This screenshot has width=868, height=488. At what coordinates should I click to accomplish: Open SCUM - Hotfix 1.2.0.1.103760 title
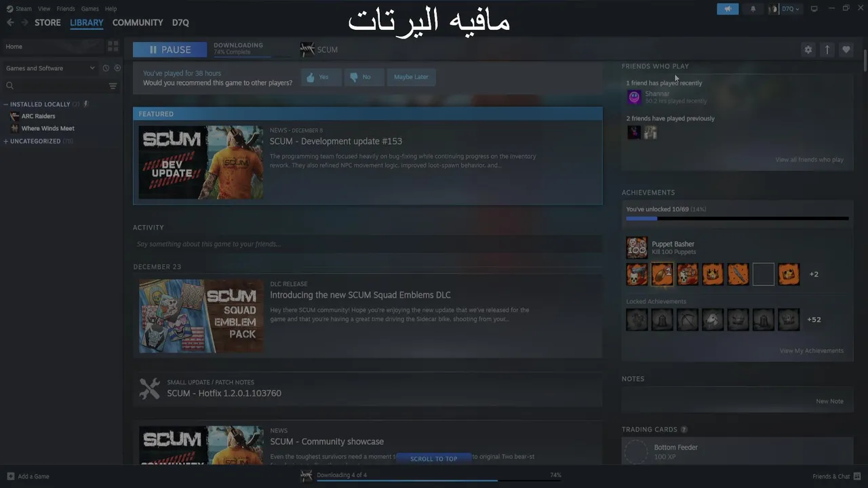coord(224,393)
